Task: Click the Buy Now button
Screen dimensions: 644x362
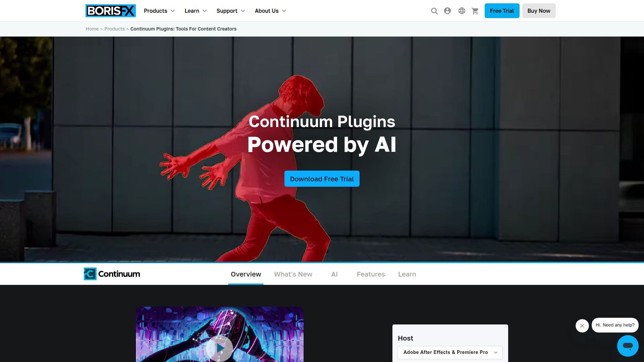Action: [539, 11]
